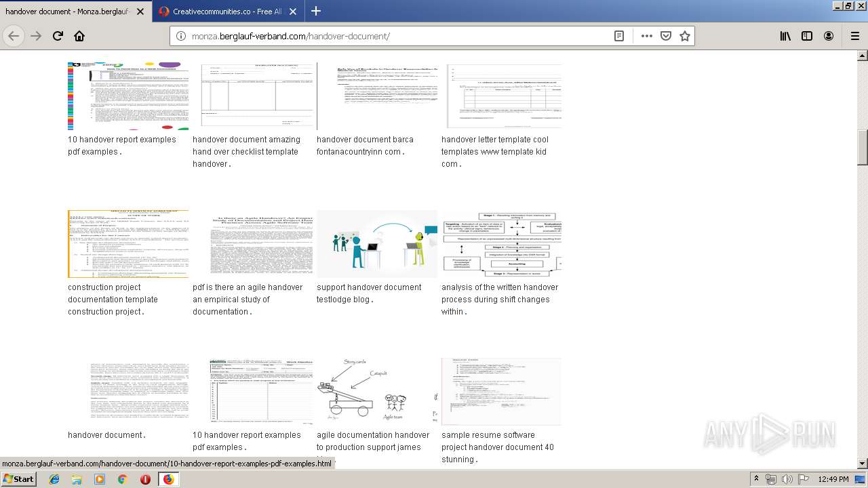
Task: Open the Firefox hamburger menu
Action: tap(854, 36)
